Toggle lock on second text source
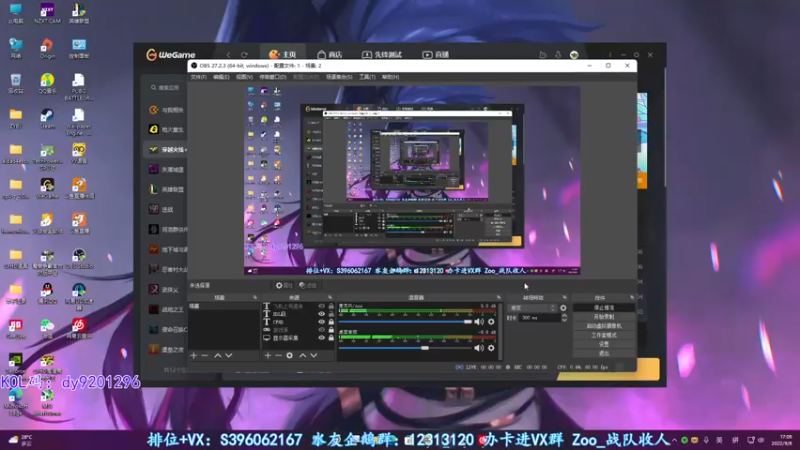800x450 pixels. [x=331, y=314]
